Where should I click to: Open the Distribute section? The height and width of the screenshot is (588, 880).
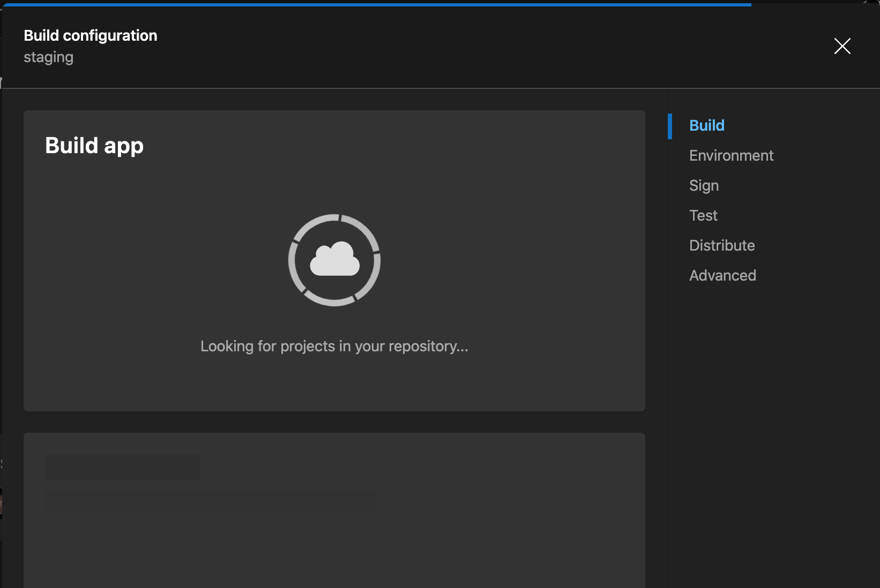[722, 246]
